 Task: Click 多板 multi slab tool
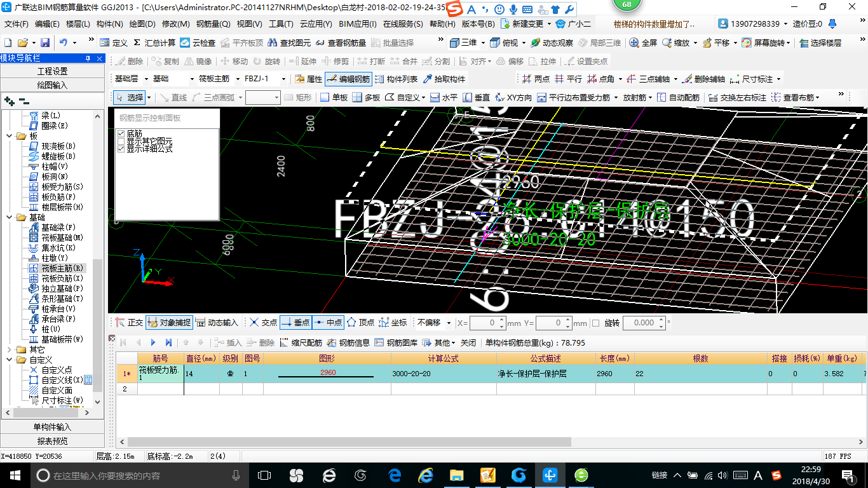366,97
